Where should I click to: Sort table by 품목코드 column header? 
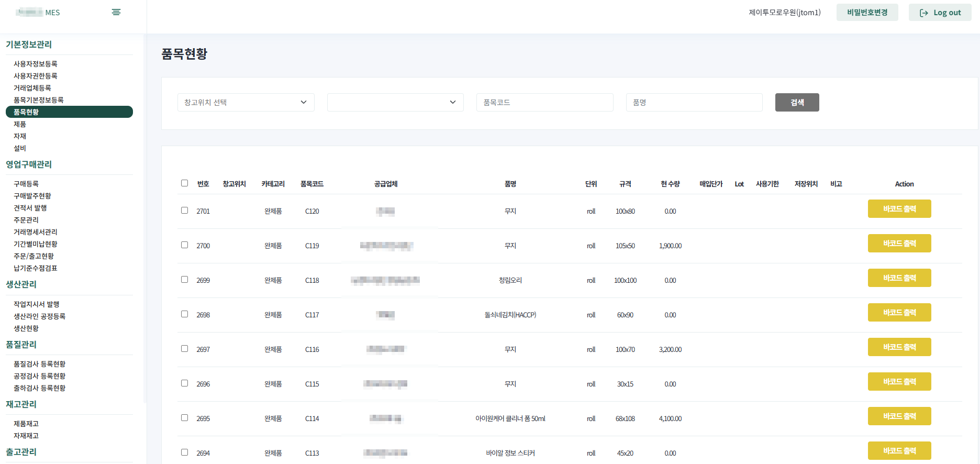311,184
